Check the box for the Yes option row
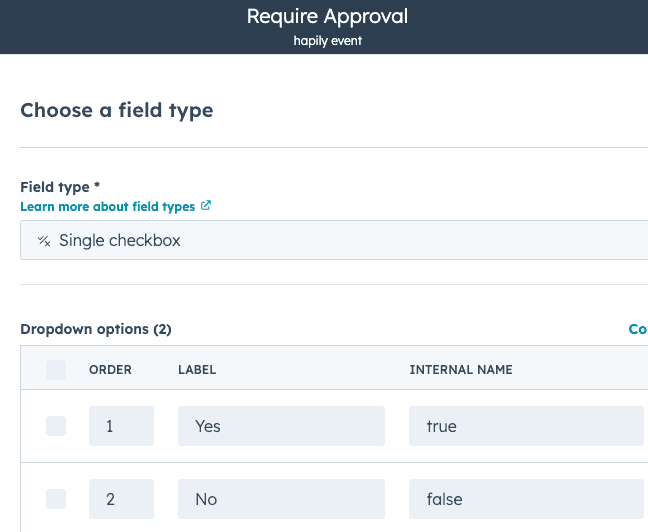648x532 pixels. coord(56,426)
